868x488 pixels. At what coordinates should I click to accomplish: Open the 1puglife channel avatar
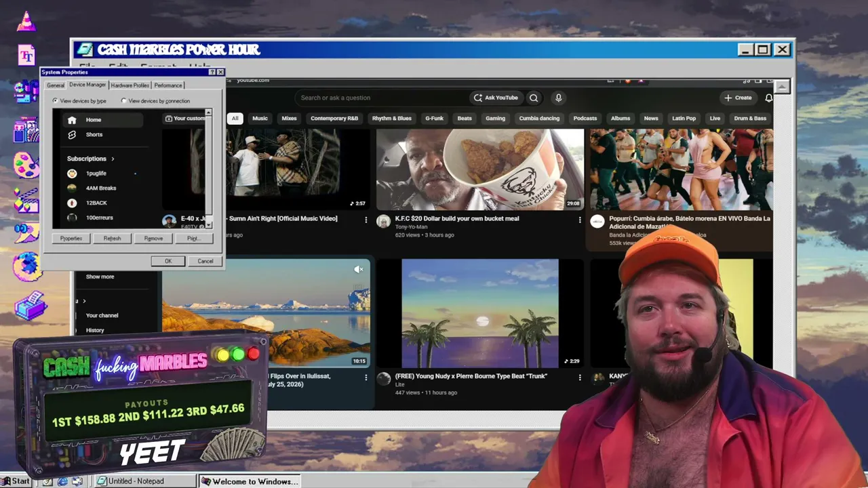72,174
